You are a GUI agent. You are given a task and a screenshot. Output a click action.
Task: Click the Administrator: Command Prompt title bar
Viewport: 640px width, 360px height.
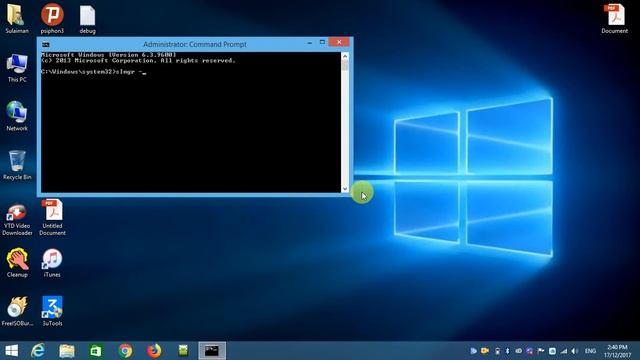pos(195,44)
